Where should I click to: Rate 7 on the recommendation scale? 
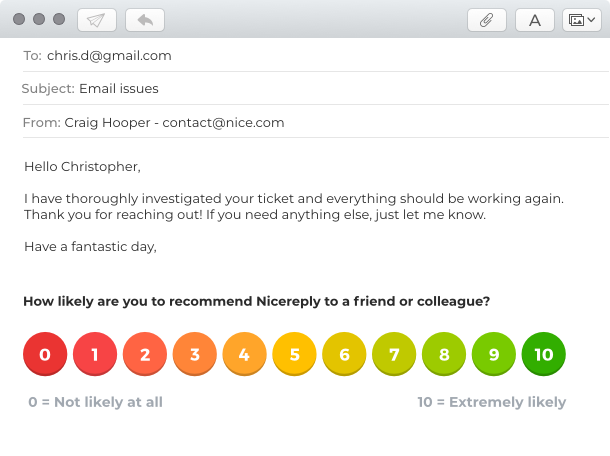point(394,354)
